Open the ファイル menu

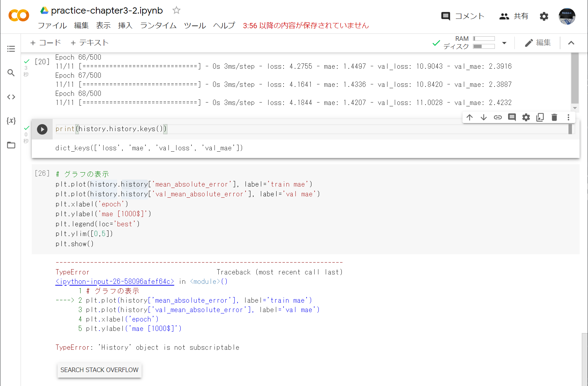pos(52,25)
